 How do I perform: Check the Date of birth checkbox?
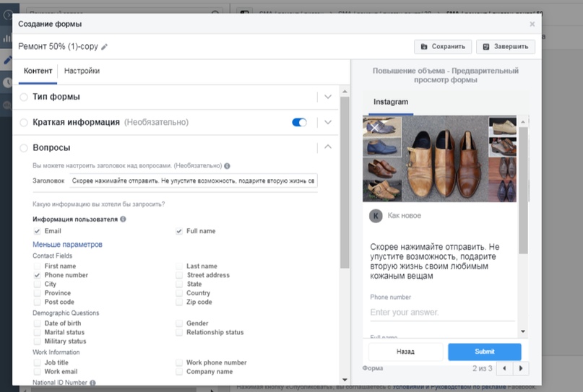click(37, 323)
